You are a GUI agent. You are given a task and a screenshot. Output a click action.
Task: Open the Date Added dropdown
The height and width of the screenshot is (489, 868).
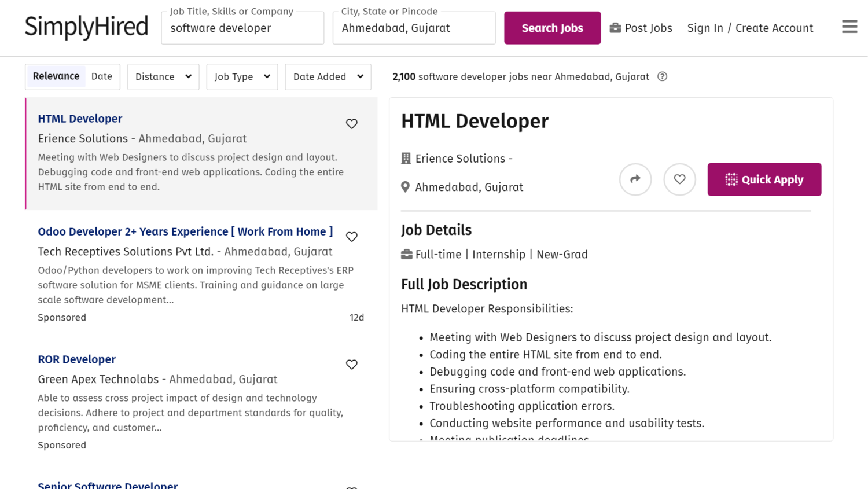pyautogui.click(x=328, y=76)
